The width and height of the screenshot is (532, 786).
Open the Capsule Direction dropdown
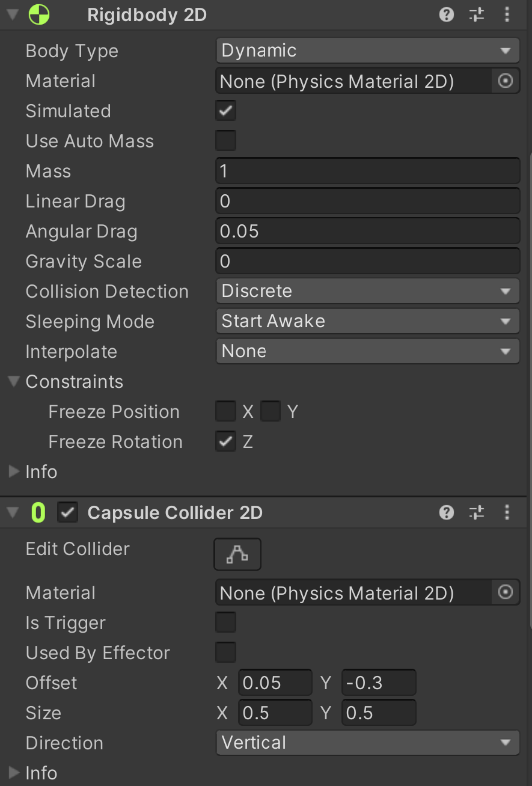point(367,743)
